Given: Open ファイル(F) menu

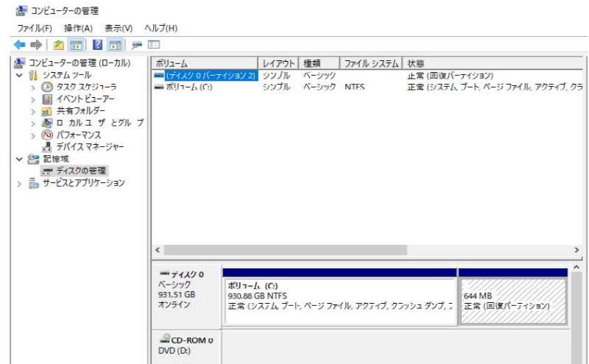Looking at the screenshot, I should [x=34, y=28].
